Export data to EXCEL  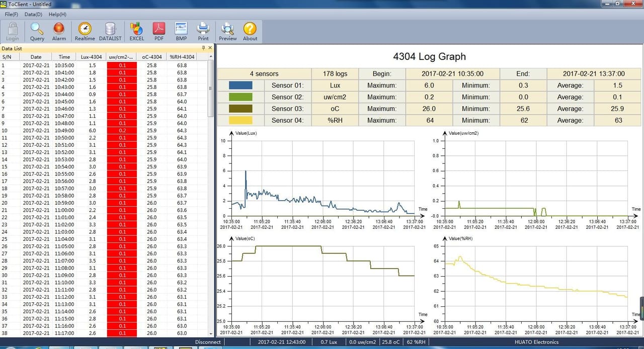pos(137,31)
